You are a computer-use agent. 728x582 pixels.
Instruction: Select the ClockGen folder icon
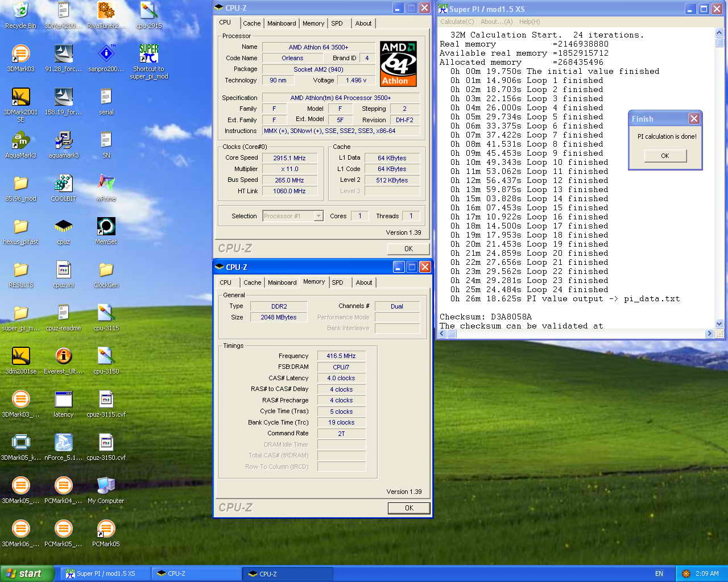tap(106, 275)
